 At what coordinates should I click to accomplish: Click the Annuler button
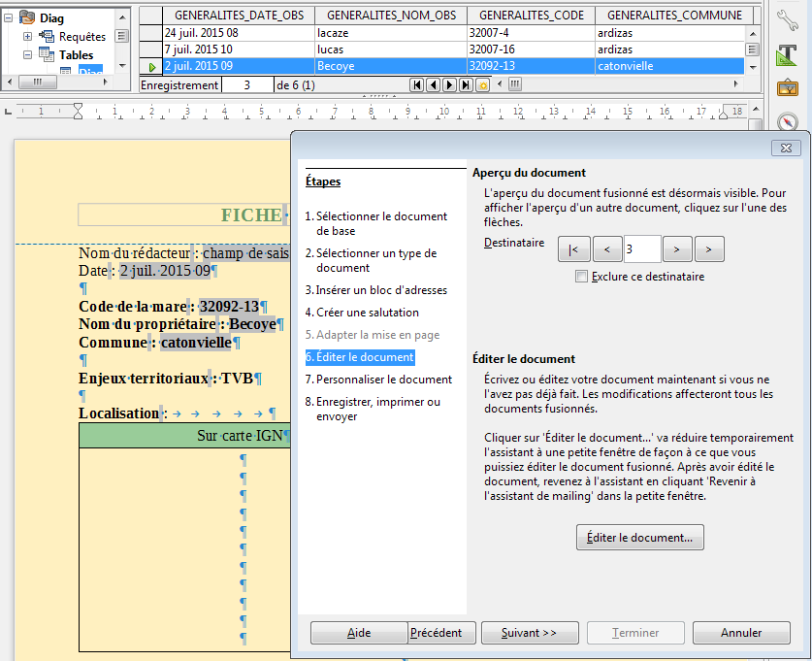click(741, 633)
